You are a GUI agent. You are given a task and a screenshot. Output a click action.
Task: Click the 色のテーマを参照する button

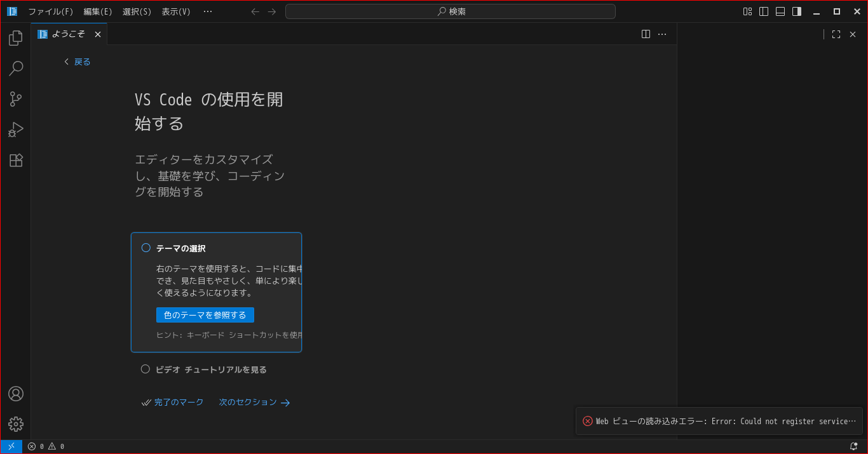coord(205,315)
